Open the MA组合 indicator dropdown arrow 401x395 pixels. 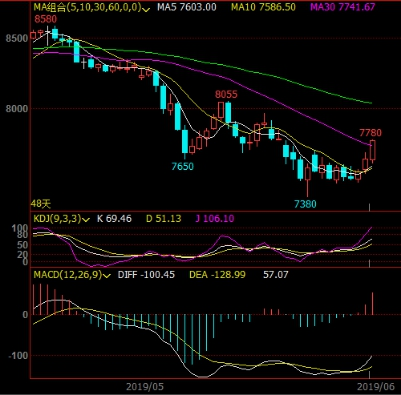146,9
